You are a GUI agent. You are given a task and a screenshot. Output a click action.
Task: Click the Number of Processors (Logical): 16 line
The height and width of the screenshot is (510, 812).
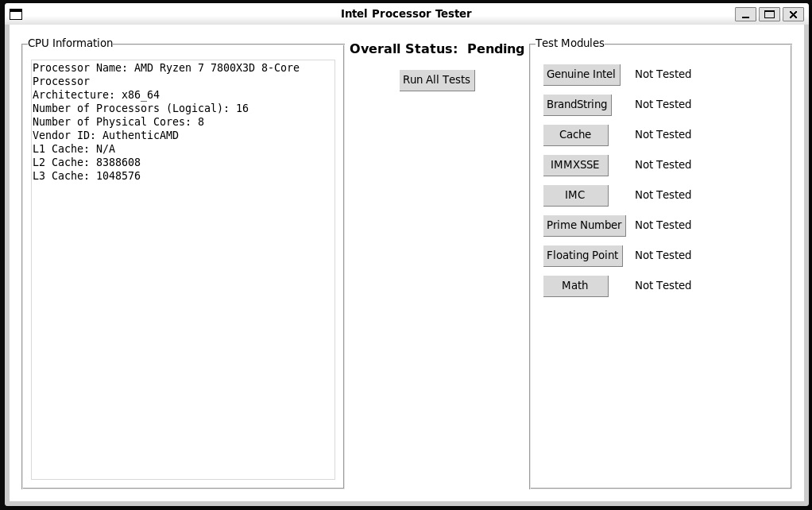point(141,108)
